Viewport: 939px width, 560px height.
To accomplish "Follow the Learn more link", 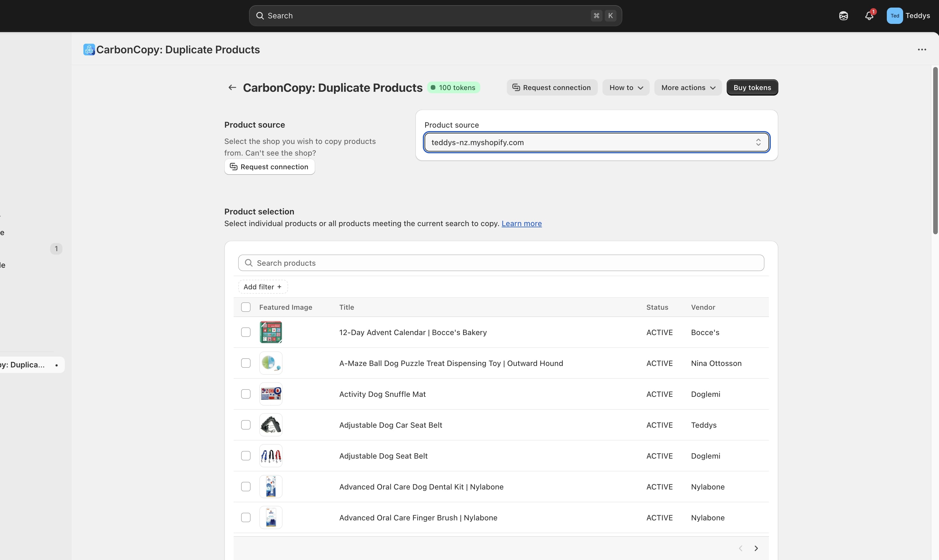I will tap(521, 223).
